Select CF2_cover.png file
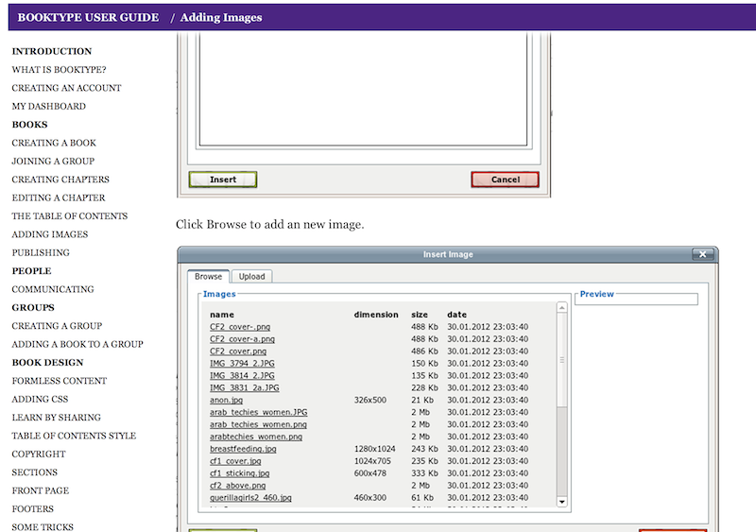The image size is (756, 532). [238, 352]
